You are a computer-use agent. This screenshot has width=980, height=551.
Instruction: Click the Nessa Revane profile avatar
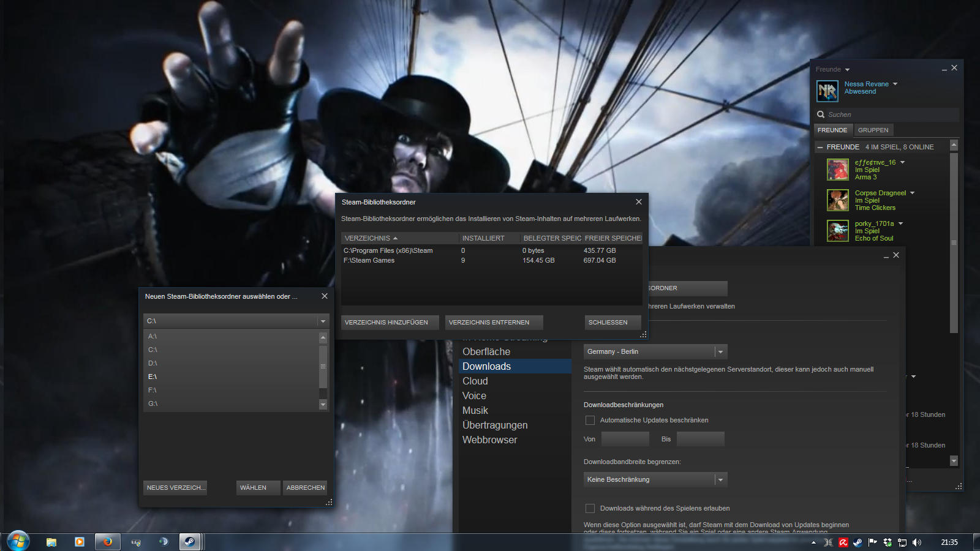click(827, 91)
